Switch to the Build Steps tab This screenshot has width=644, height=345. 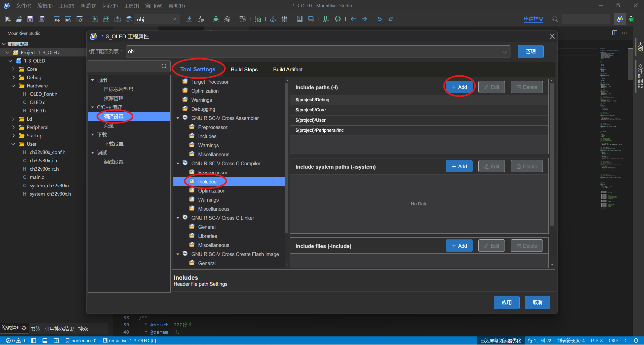(244, 70)
